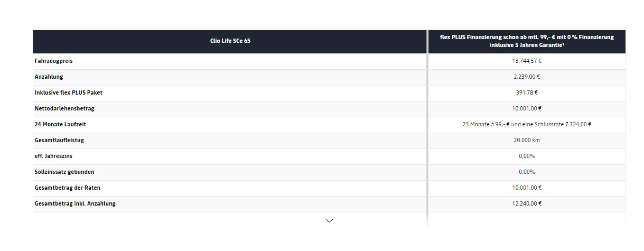Click the Fahrzeugpreis row label
The width and height of the screenshot is (644, 251).
(x=54, y=61)
